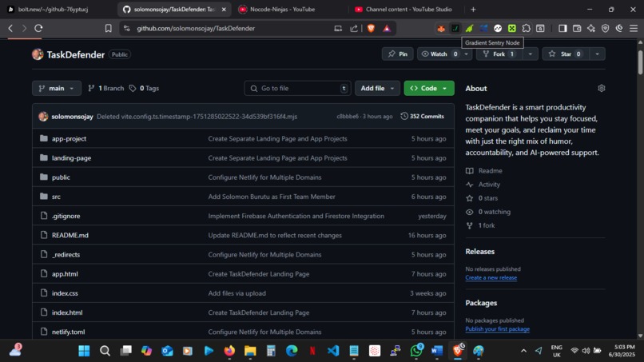Reload the GitHub page
The height and width of the screenshot is (362, 644).
38,28
